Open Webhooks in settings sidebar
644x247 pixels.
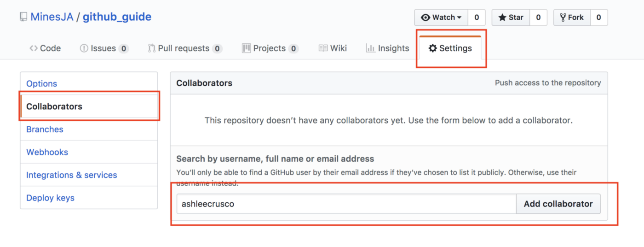[x=89, y=152]
